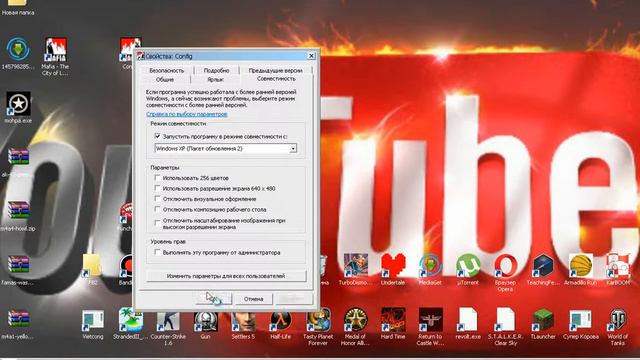This screenshot has height=360, width=640.
Task: Select the Undertale heart icon
Action: point(393,265)
